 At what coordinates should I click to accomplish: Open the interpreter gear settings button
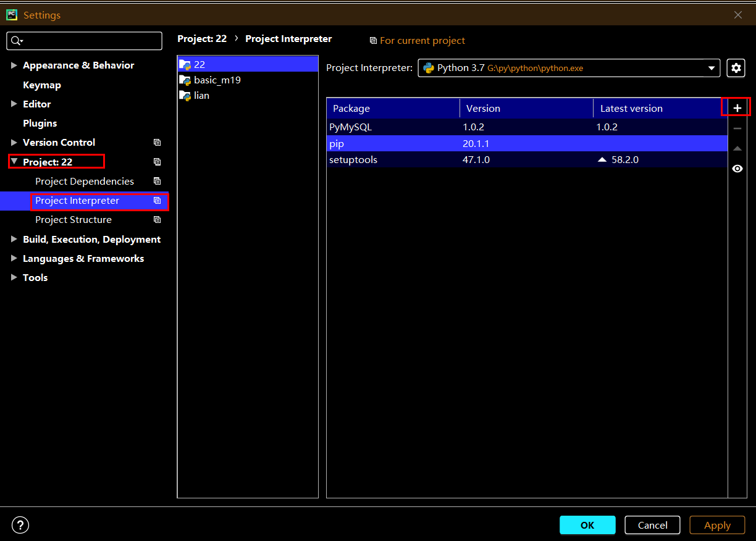pos(736,68)
